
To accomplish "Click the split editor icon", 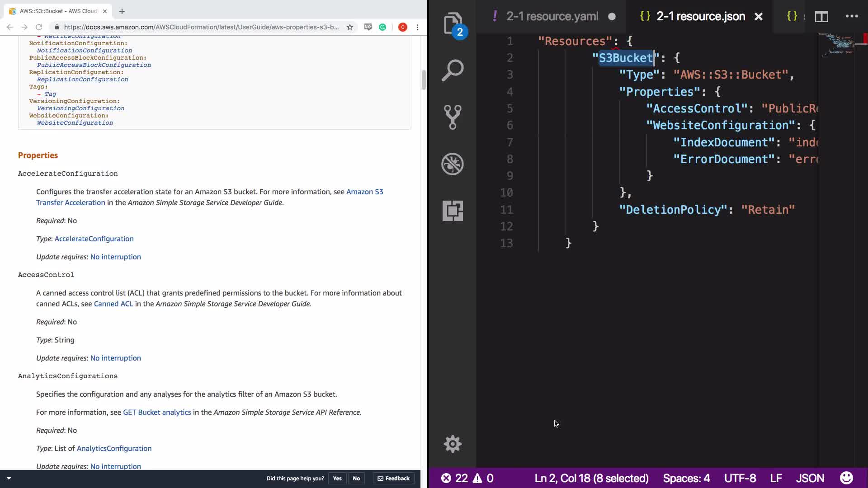I will pyautogui.click(x=821, y=17).
